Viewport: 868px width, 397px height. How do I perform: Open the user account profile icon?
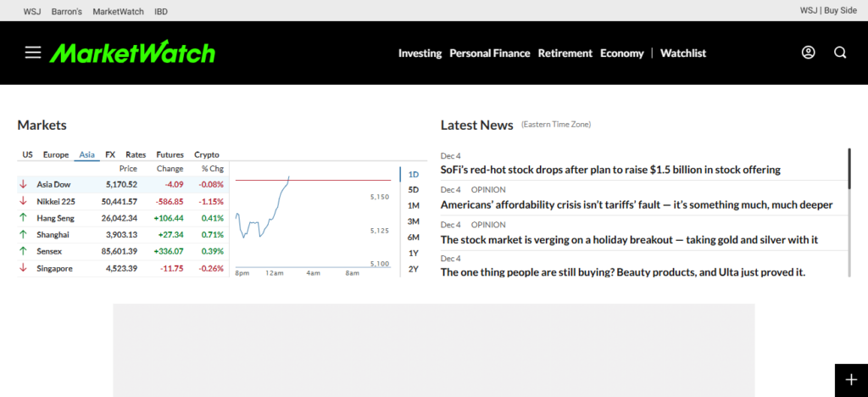808,53
